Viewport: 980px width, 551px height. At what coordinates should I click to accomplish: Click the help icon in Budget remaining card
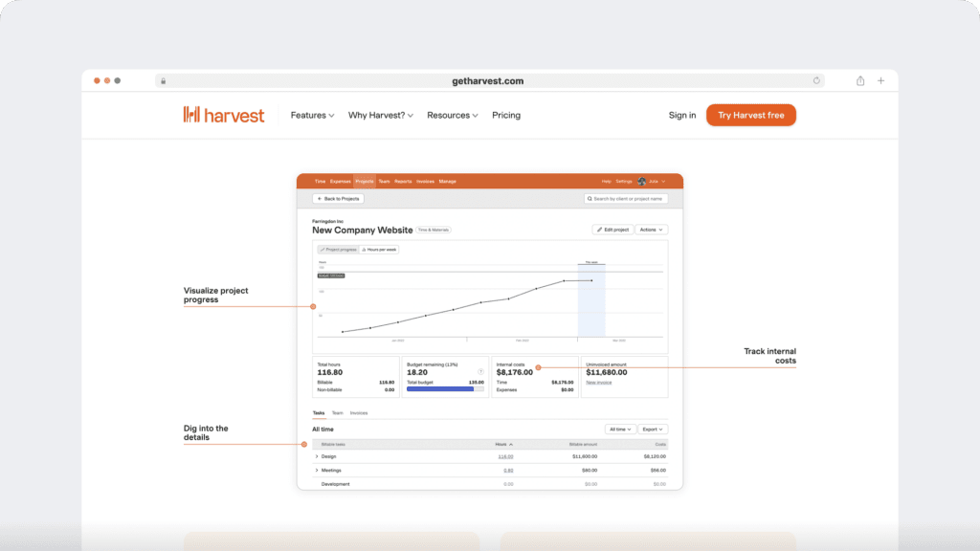coord(480,371)
